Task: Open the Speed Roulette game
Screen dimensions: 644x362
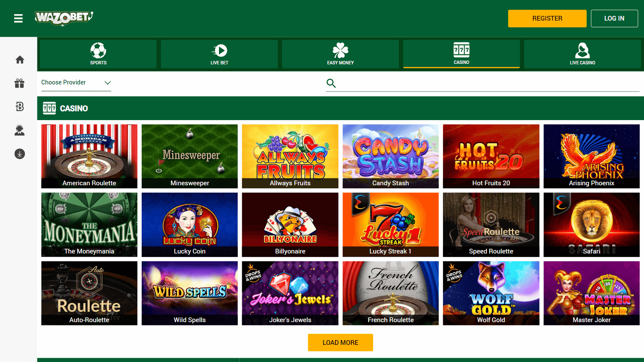Action: point(491,225)
